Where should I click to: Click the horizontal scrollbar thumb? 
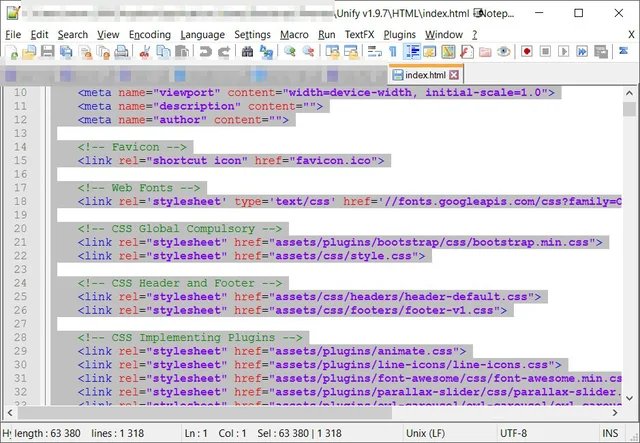click(204, 413)
